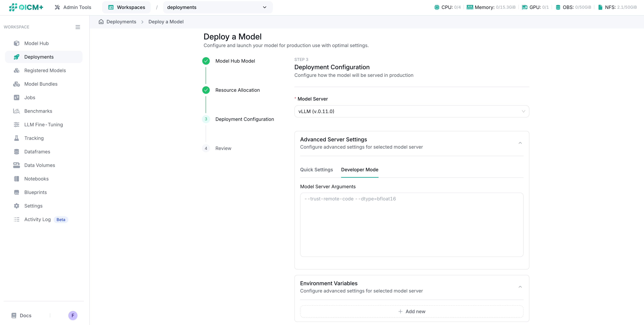
Task: Switch to the Quick Settings tab
Action: [x=316, y=170]
